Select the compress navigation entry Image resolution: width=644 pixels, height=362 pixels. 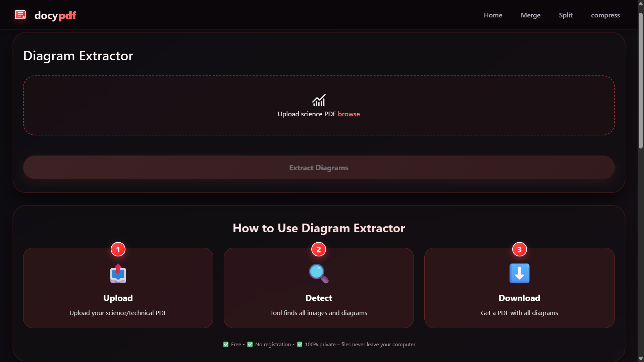[x=605, y=15]
